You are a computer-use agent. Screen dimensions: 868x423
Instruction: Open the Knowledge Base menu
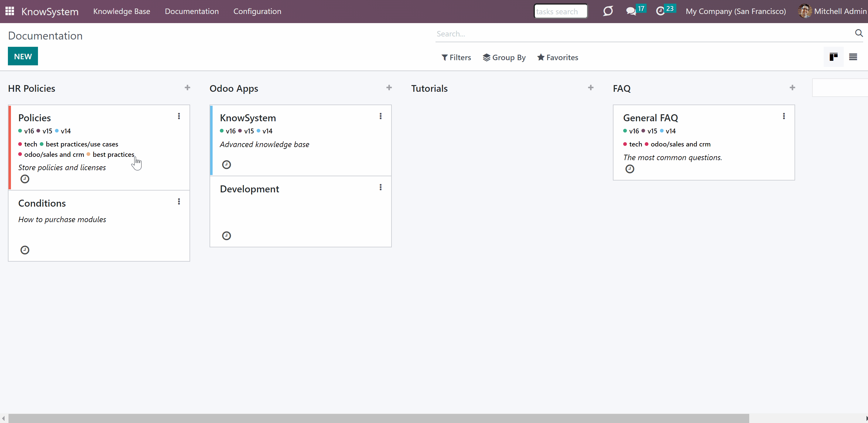click(x=122, y=12)
